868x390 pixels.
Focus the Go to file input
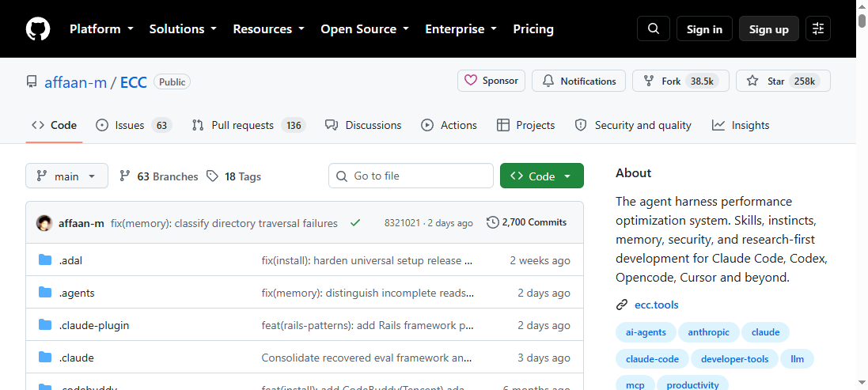411,176
